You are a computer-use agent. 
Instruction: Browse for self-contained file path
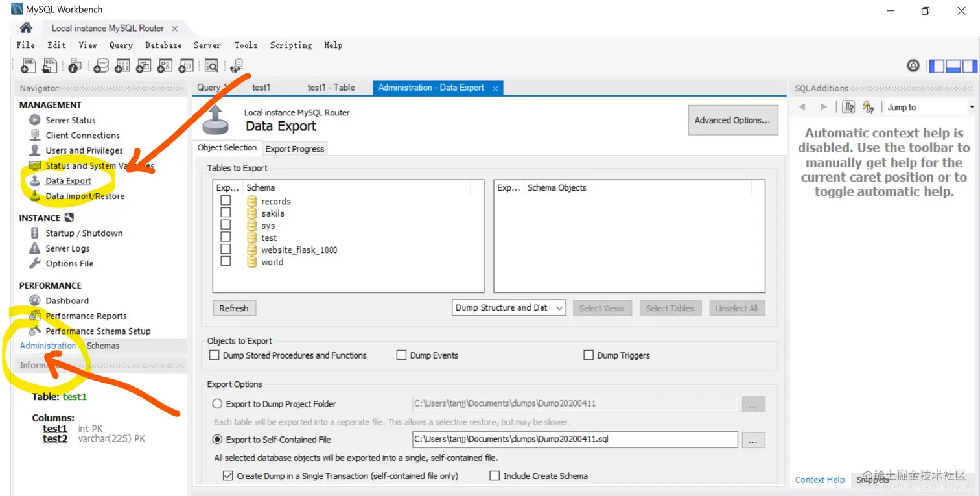pyautogui.click(x=752, y=440)
